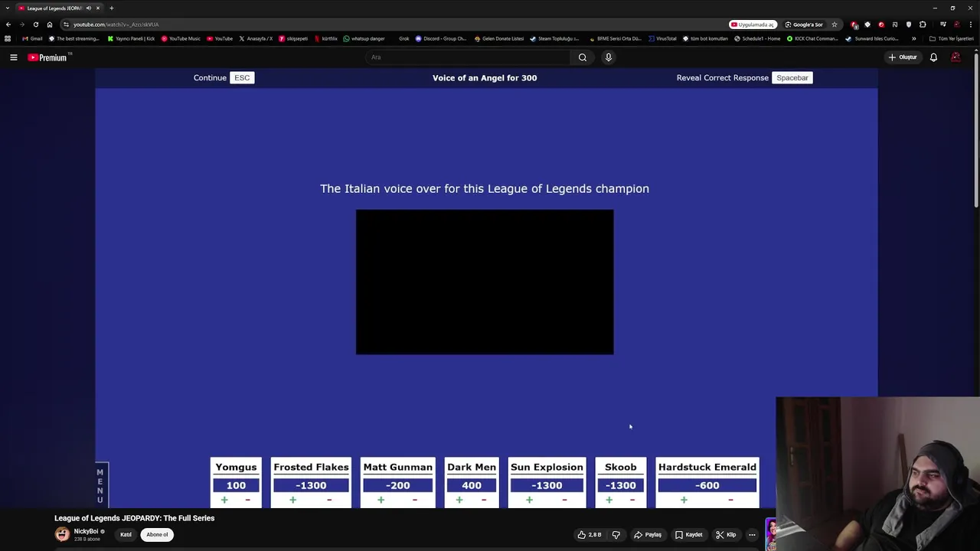Screen dimensions: 980x551
Task: Go to YouTube Premium home logo
Action: coord(49,57)
